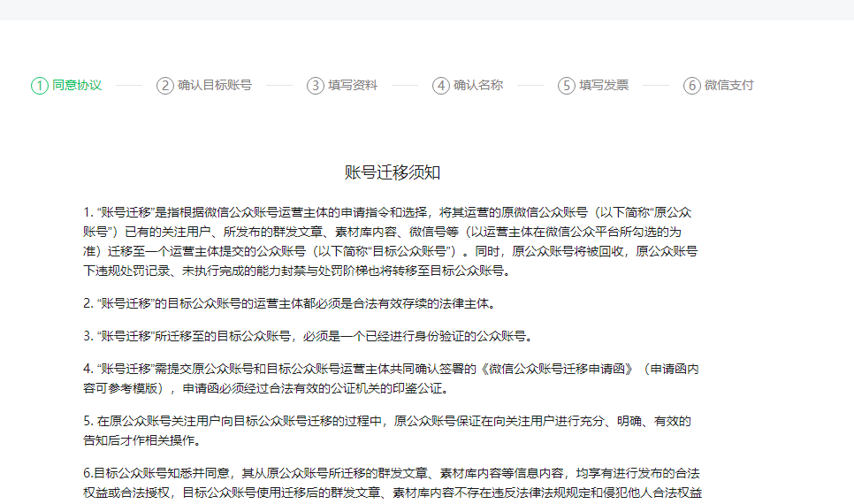The width and height of the screenshot is (854, 504).
Task: Click the line starting 准）迁移至一个运营主体
Action: point(391,252)
